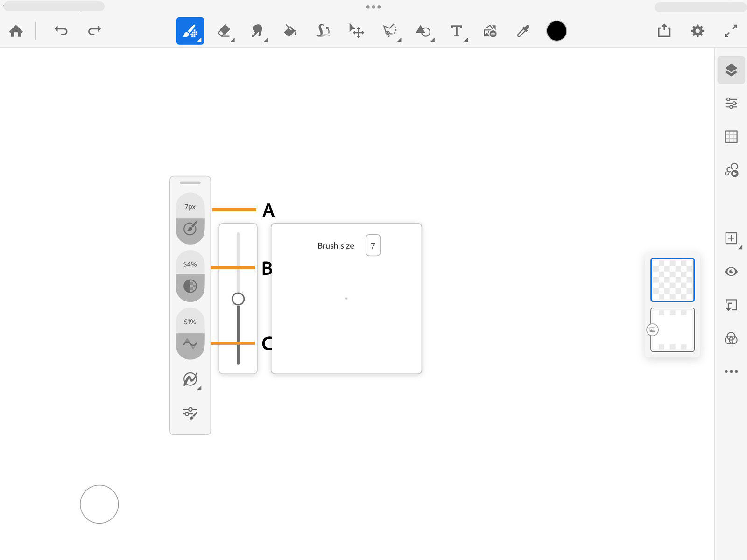Add a new layer
The width and height of the screenshot is (747, 560).
click(731, 238)
